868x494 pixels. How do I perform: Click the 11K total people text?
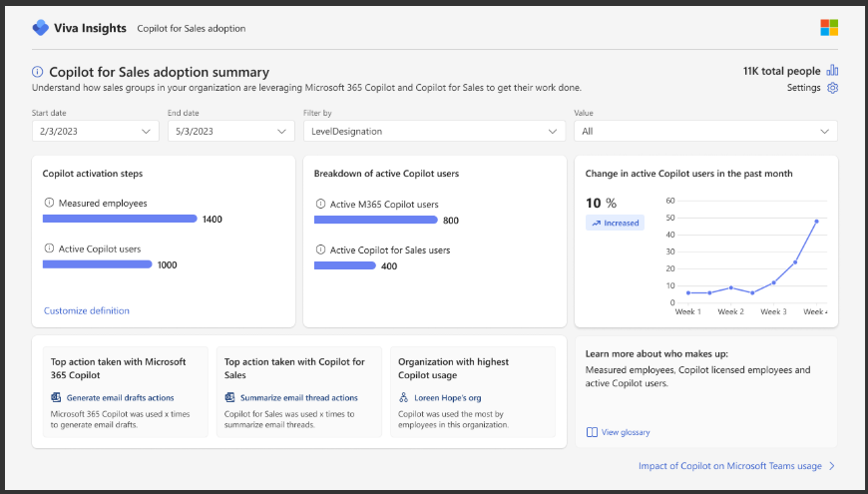[781, 71]
